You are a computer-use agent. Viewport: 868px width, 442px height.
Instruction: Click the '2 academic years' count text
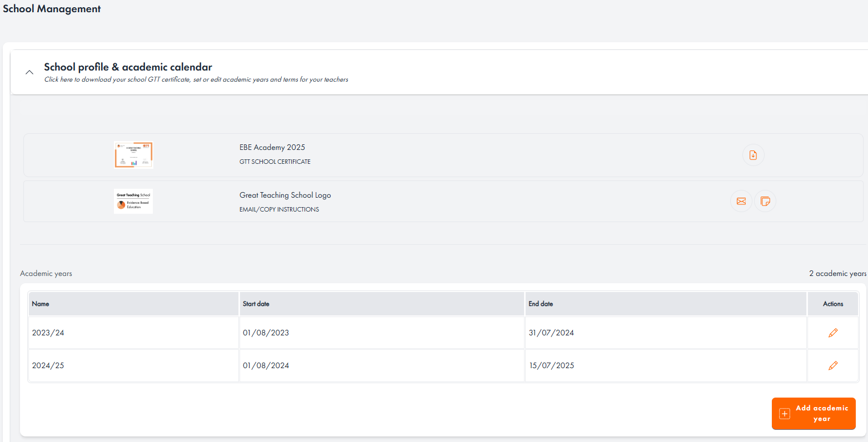click(837, 273)
